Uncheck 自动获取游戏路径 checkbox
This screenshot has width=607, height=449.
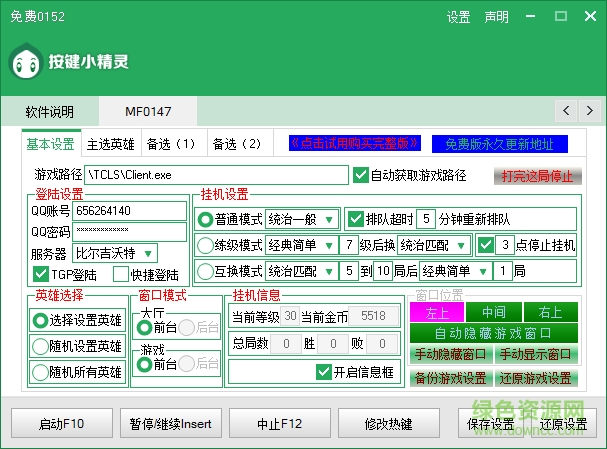click(362, 175)
